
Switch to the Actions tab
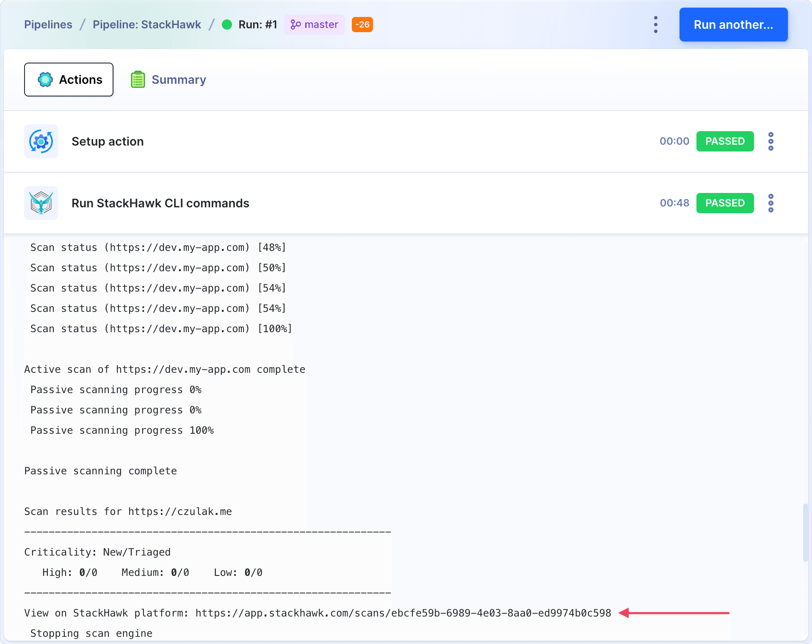point(69,80)
